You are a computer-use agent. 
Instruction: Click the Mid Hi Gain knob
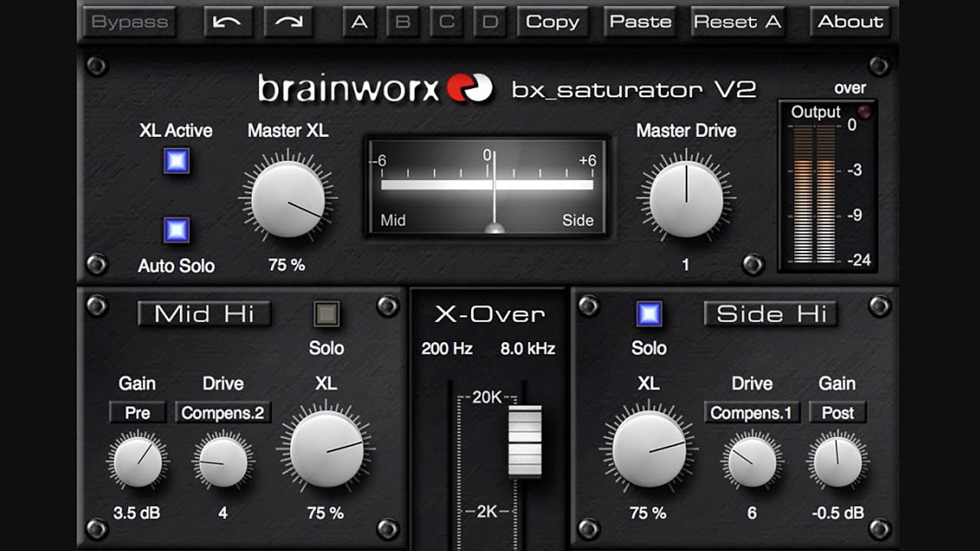point(138,461)
